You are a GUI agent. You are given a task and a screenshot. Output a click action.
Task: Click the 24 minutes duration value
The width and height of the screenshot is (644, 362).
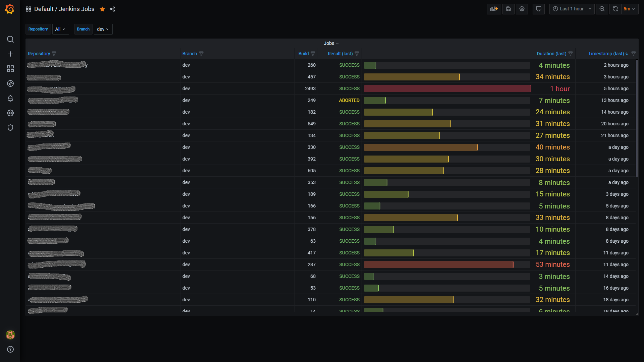point(552,112)
